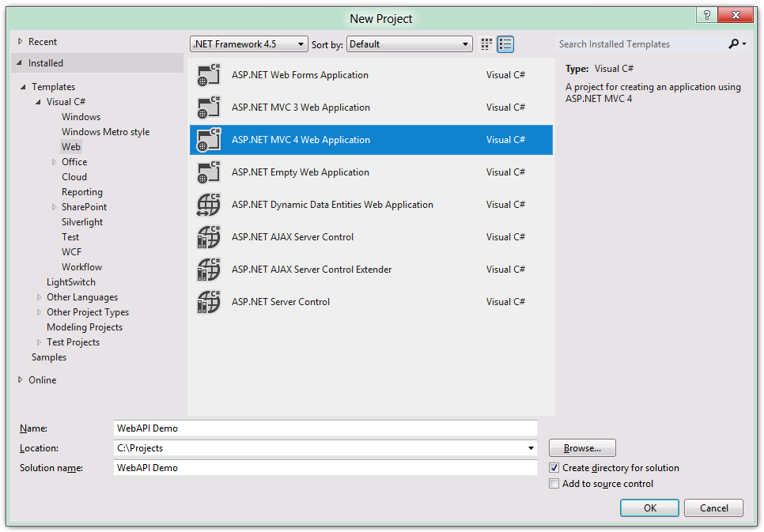764x532 pixels.
Task: Collapse the Visual C# tree node
Action: [x=38, y=102]
